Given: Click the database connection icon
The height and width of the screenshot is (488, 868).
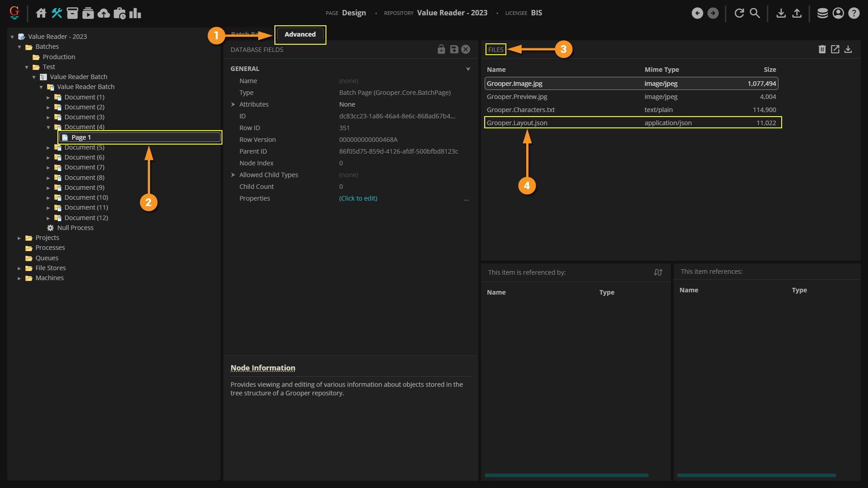Looking at the screenshot, I should click(x=822, y=13).
